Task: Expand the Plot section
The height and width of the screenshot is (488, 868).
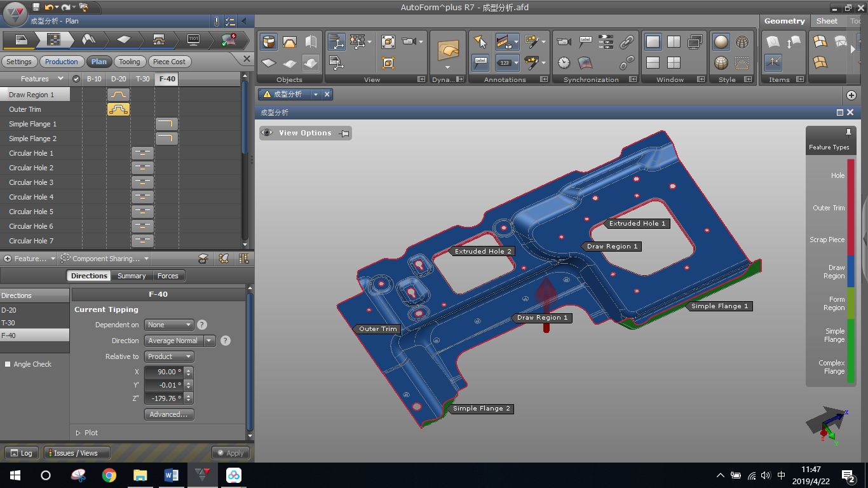Action: 86,433
